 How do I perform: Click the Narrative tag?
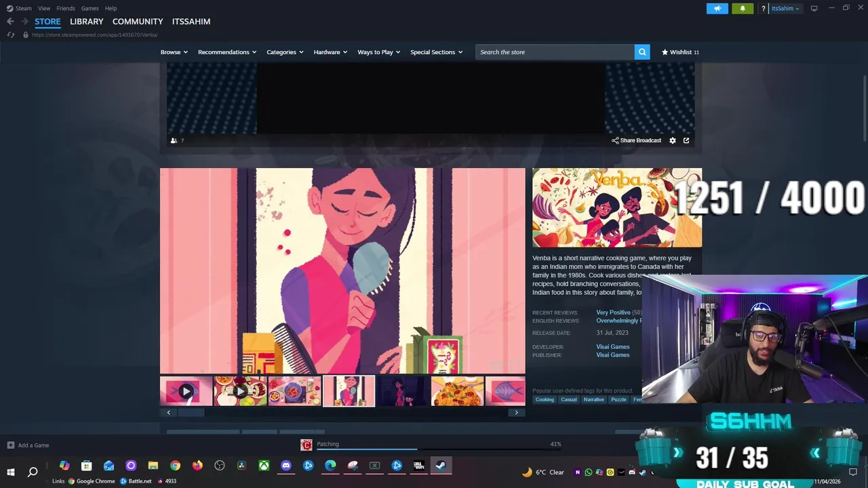click(594, 399)
